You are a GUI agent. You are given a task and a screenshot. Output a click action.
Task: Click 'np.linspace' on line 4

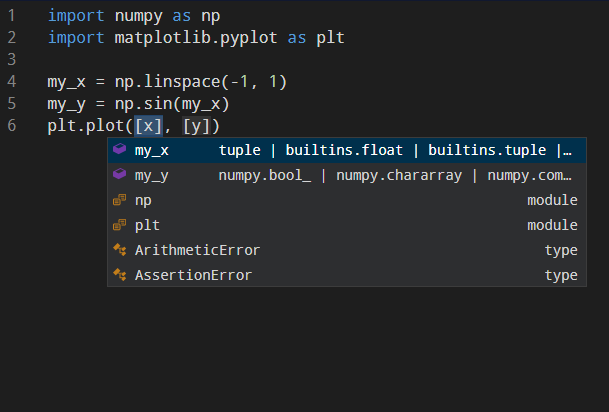click(167, 82)
